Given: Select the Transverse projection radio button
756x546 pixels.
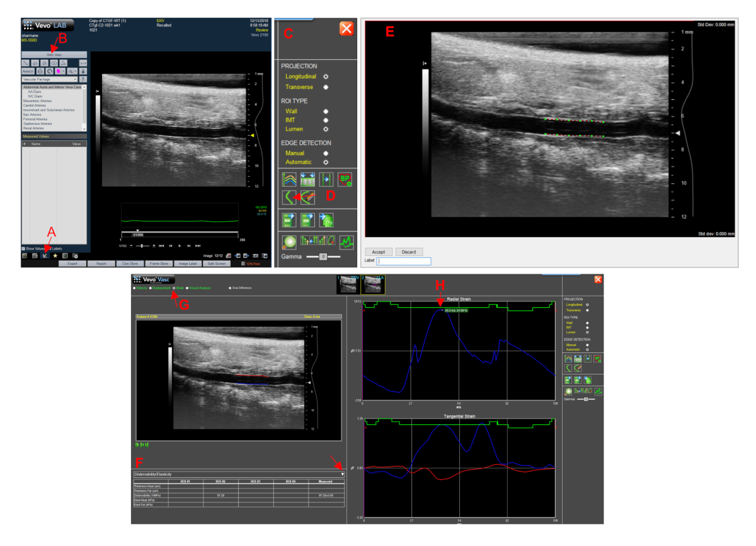Looking at the screenshot, I should point(326,87).
